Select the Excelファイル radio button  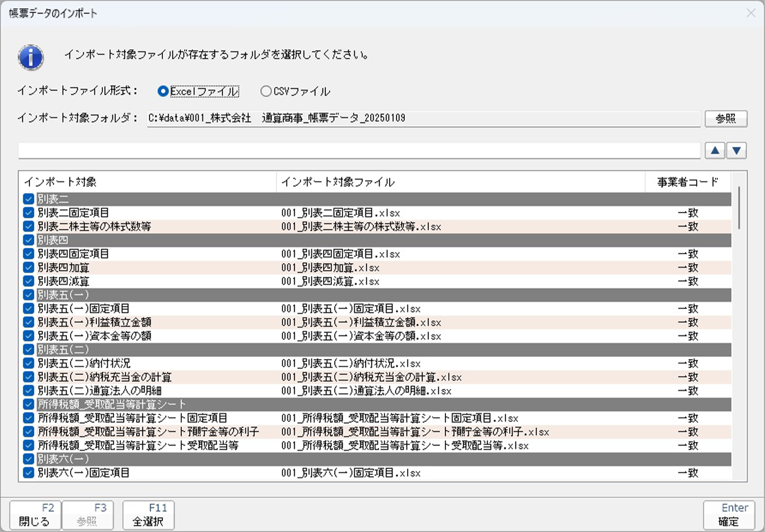click(x=163, y=91)
